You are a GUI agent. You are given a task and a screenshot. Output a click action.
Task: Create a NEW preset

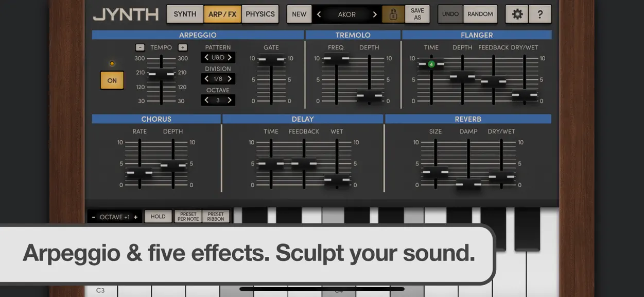coord(299,14)
